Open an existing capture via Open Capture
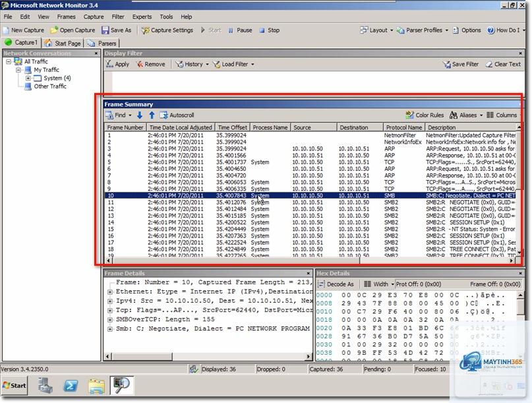The height and width of the screenshot is (403, 532). pos(73,30)
